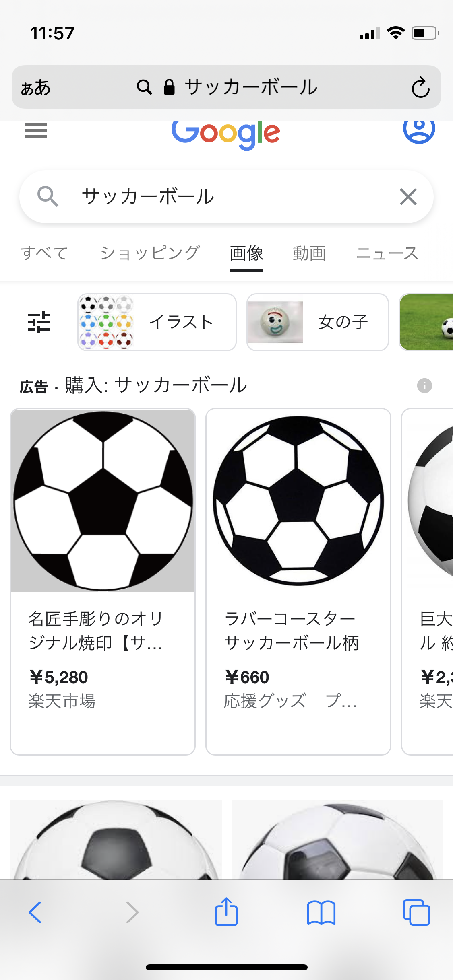Tap the Safari share icon

[226, 912]
